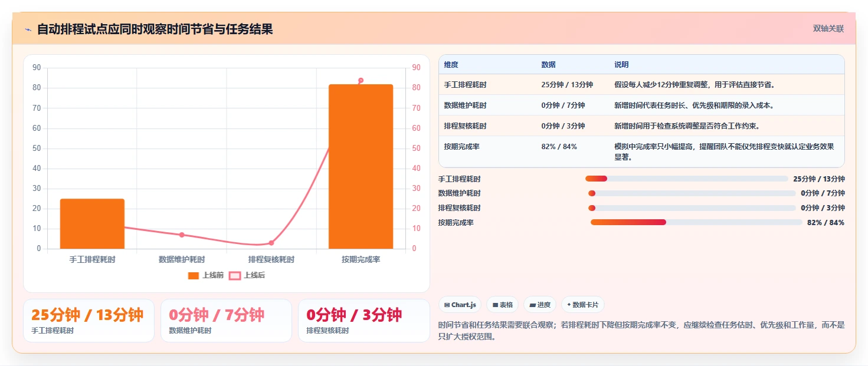Click the 双轴关联 badge in the header
868x366 pixels.
[828, 29]
